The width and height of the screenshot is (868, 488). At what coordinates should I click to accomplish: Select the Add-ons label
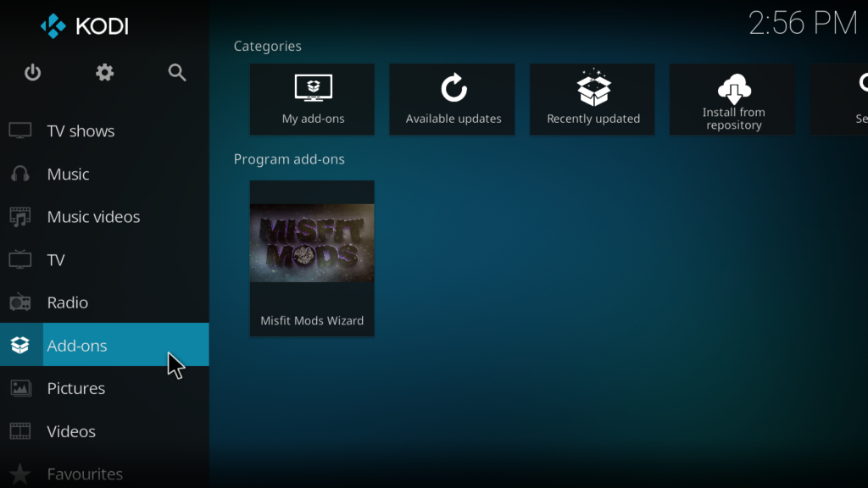(77, 346)
